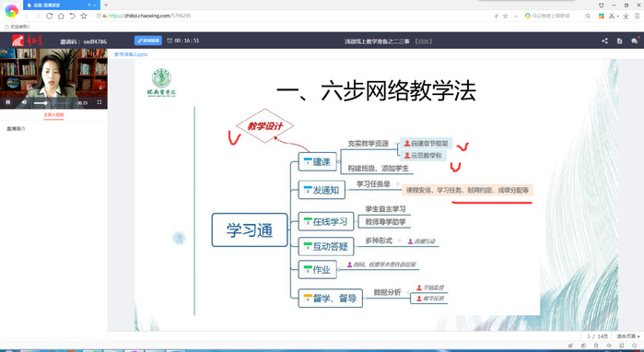Click the 教学准备2.pptx file link
This screenshot has width=644, height=352.
131,54
